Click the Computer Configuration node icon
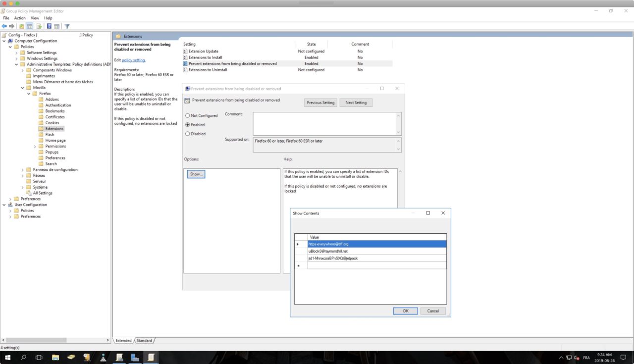 click(x=10, y=41)
